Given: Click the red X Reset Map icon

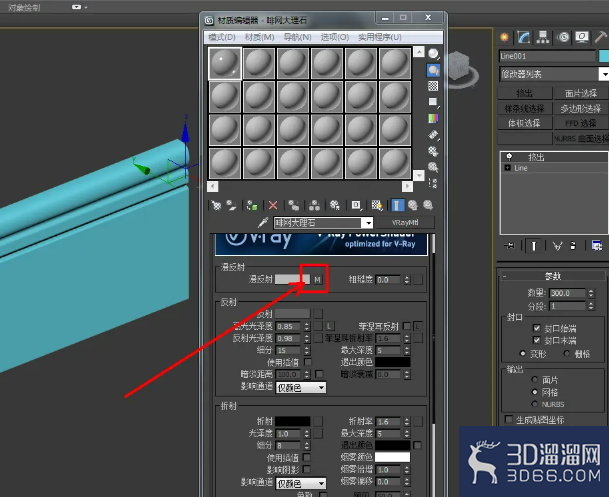Looking at the screenshot, I should [273, 205].
